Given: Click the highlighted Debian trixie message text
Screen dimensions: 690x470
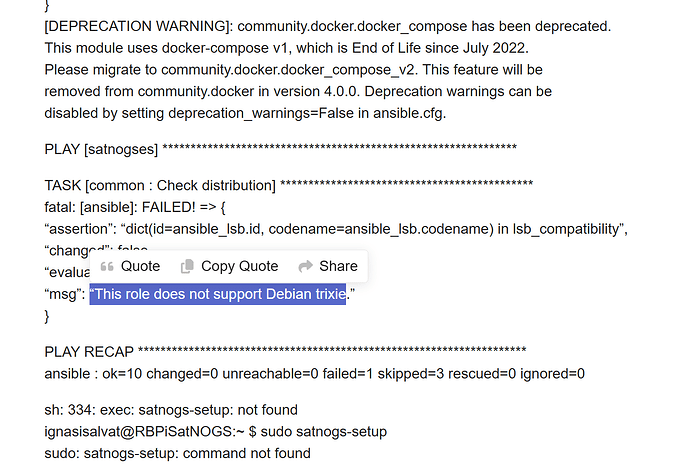Looking at the screenshot, I should click(x=218, y=294).
